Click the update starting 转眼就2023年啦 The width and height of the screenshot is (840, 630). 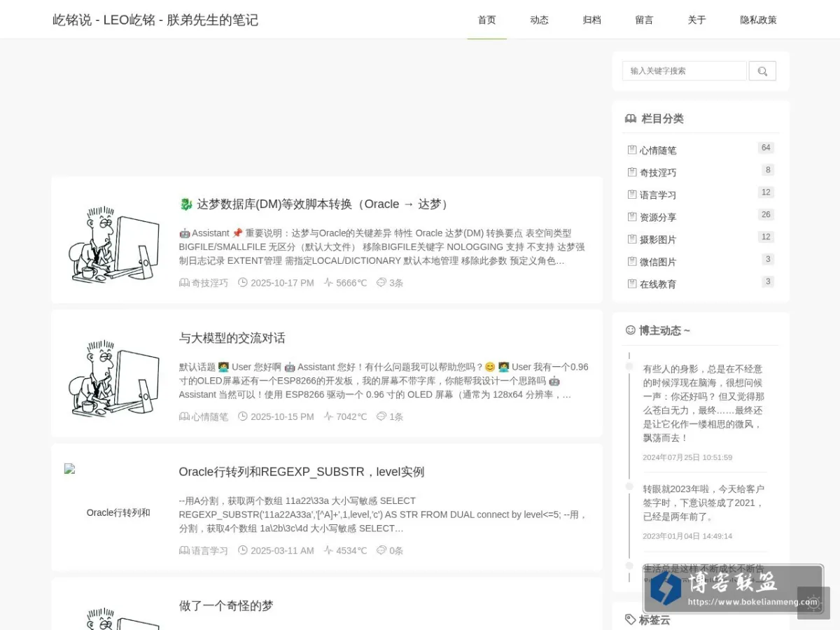tap(703, 503)
